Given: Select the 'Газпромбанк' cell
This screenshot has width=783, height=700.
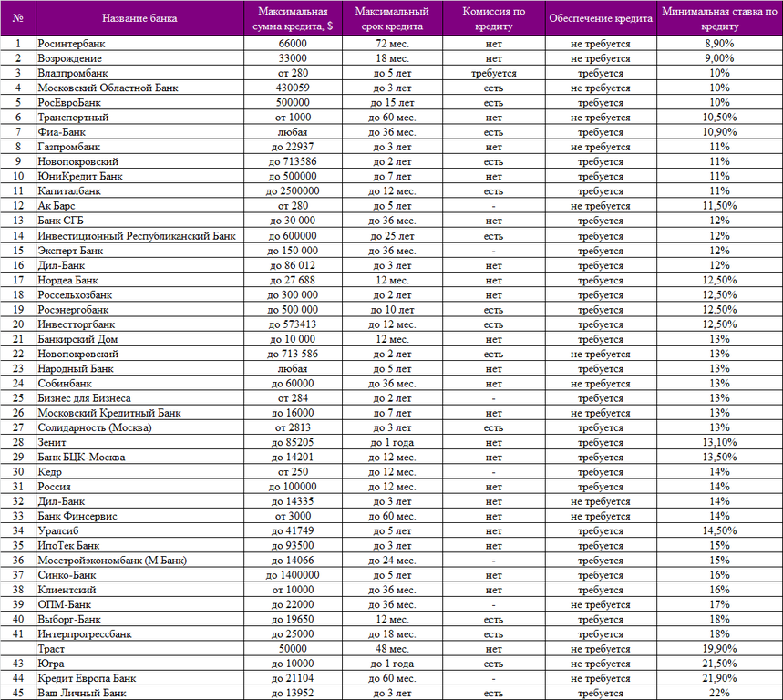Looking at the screenshot, I should (x=139, y=147).
